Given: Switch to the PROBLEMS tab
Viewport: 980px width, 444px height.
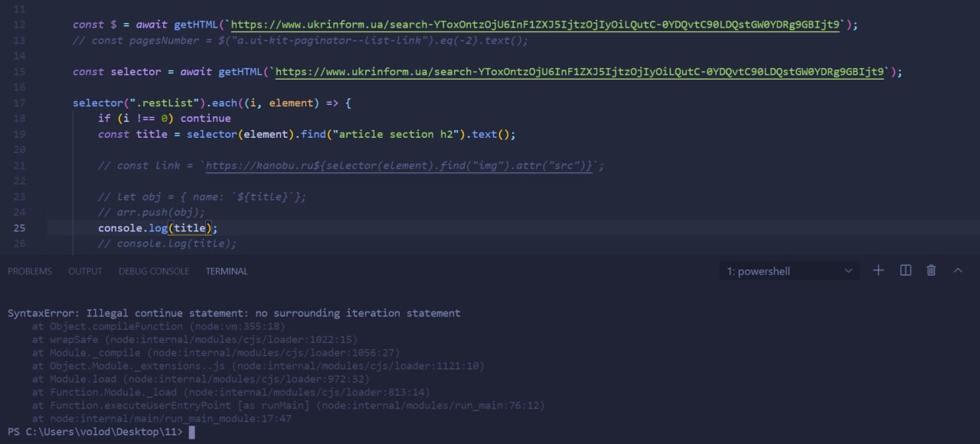Looking at the screenshot, I should [x=30, y=271].
